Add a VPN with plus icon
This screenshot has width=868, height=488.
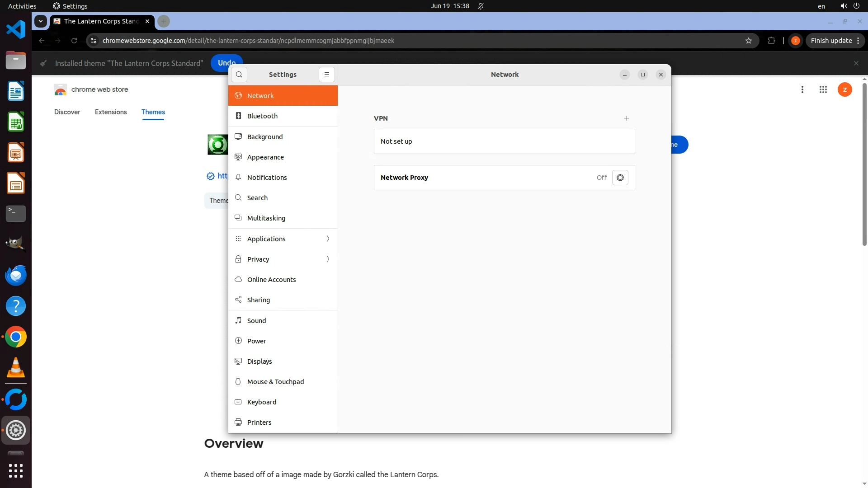627,118
